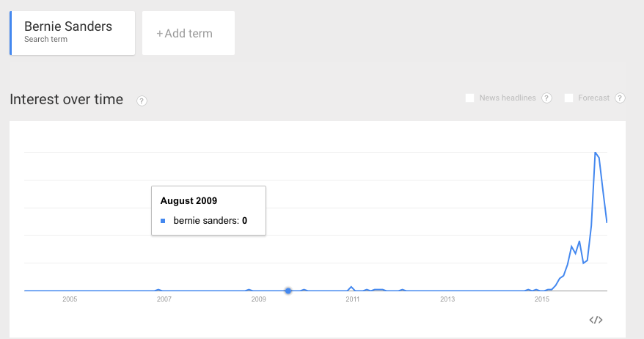Click the 2009 label on the time axis
The width and height of the screenshot is (644, 339).
click(x=258, y=299)
